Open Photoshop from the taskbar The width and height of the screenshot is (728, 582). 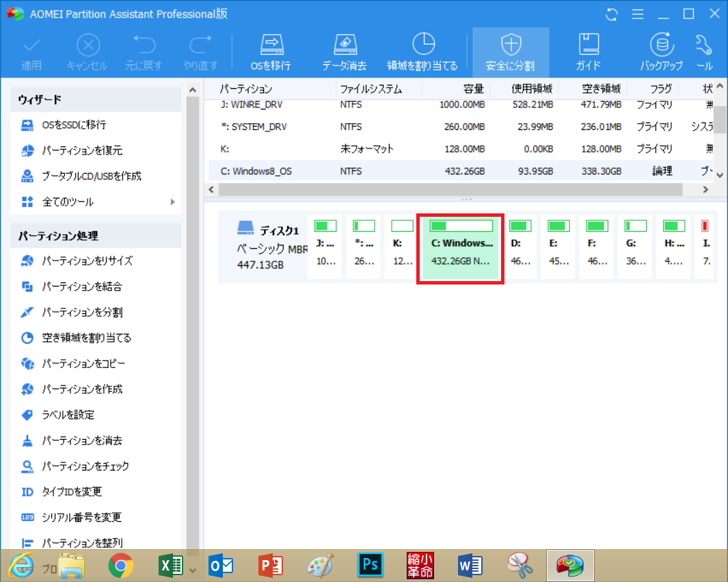pyautogui.click(x=370, y=566)
